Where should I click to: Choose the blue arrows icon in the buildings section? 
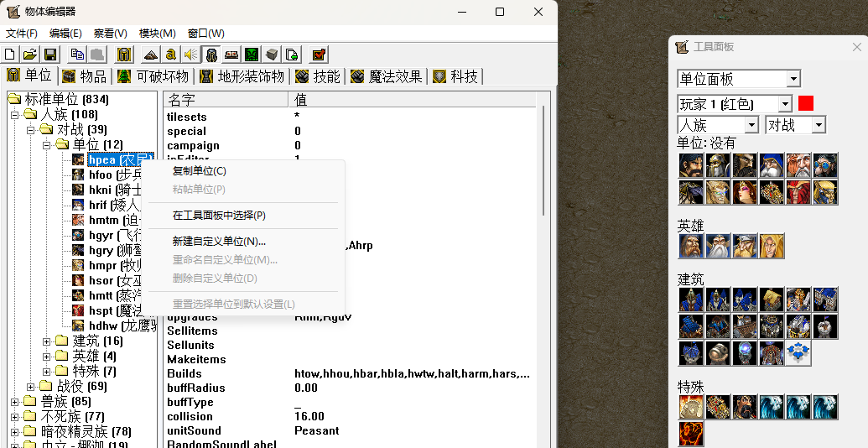click(798, 353)
